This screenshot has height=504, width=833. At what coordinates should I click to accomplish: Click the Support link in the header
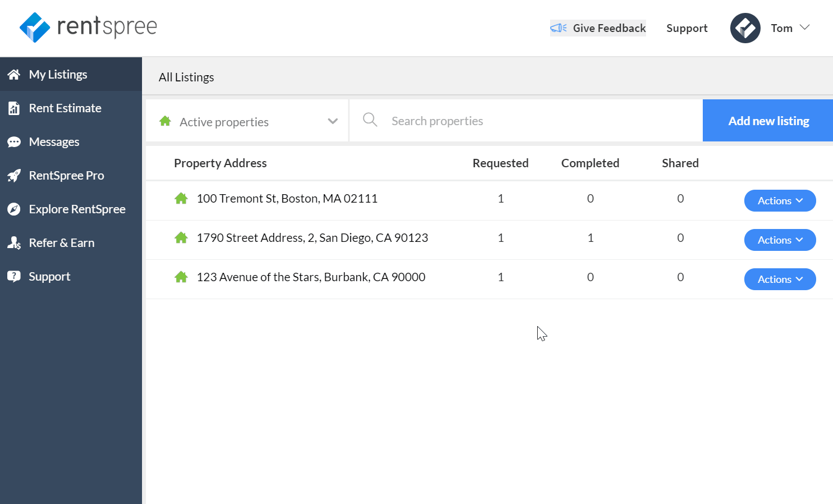coord(686,28)
